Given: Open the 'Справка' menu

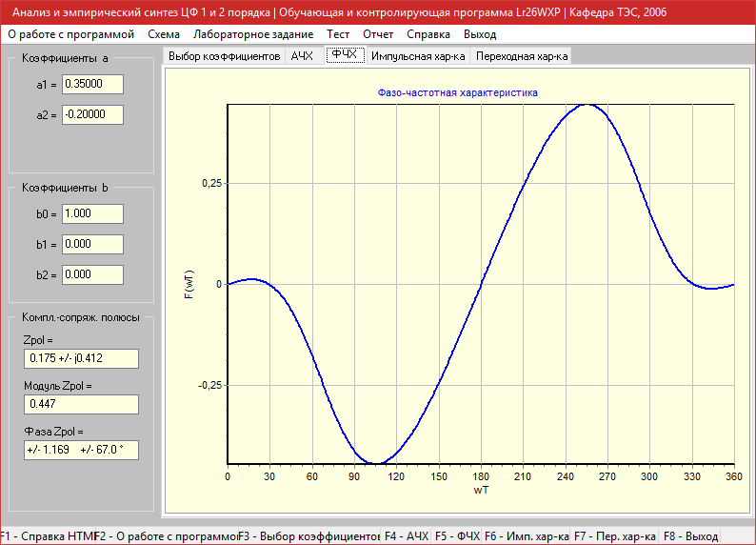Looking at the screenshot, I should (428, 34).
